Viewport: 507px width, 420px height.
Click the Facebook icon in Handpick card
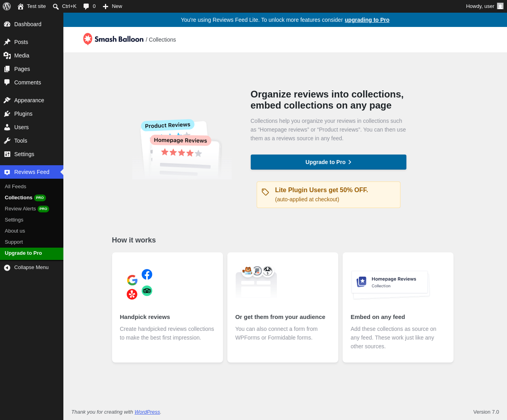[x=147, y=274]
